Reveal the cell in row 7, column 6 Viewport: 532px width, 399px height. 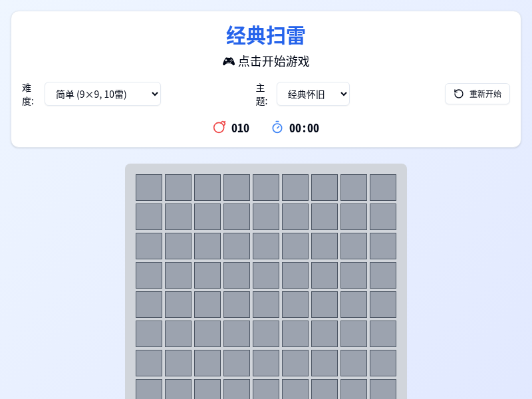(x=295, y=363)
